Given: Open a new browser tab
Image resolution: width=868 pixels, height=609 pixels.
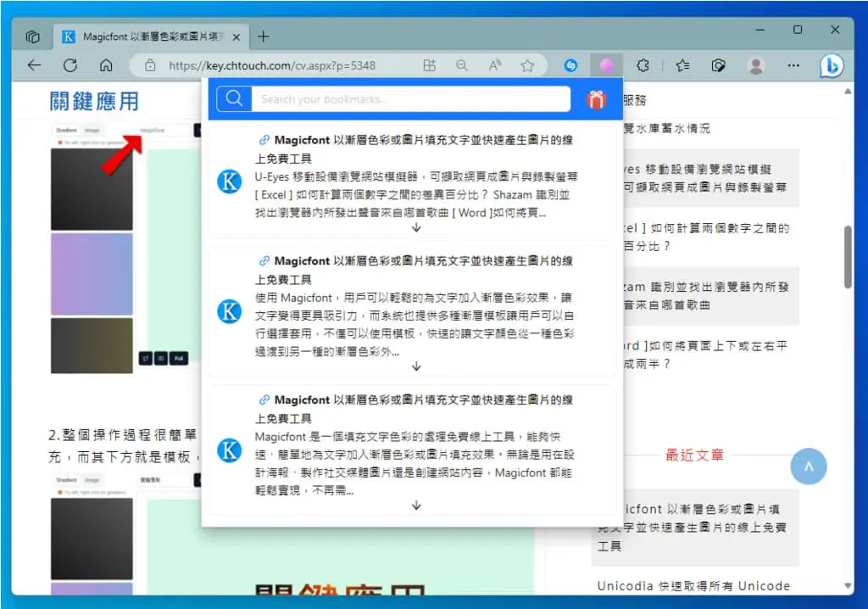Looking at the screenshot, I should click(264, 36).
